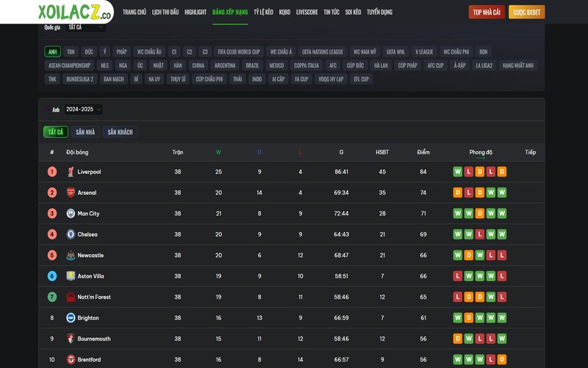Open the LIVESCORE menu item
Screen dimensions: 588x368
306,12
